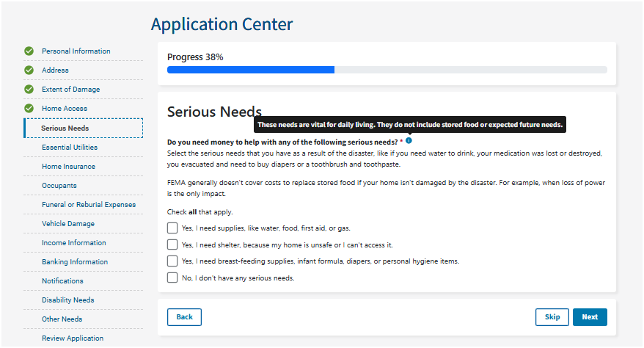Check 'No, I don't have any serious needs'
This screenshot has width=644, height=348.
point(172,278)
